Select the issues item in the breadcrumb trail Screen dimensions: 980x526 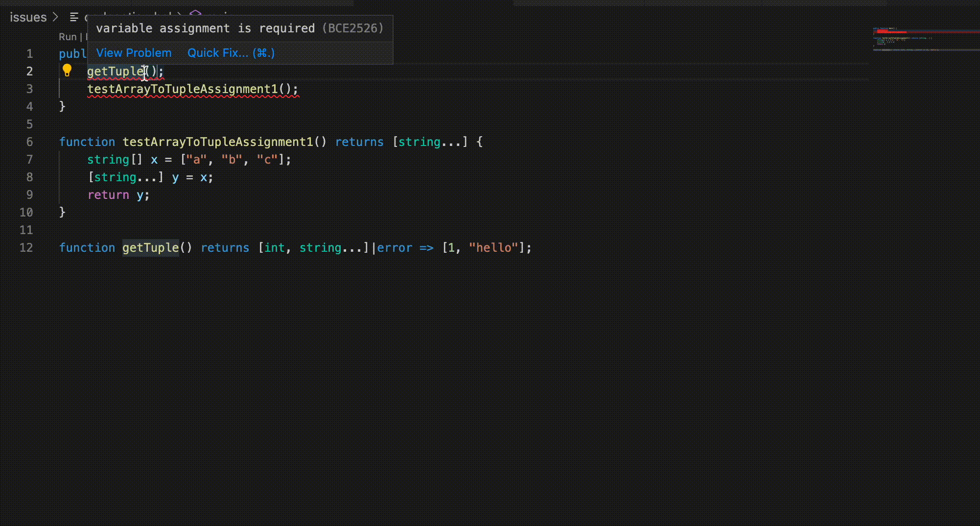28,17
